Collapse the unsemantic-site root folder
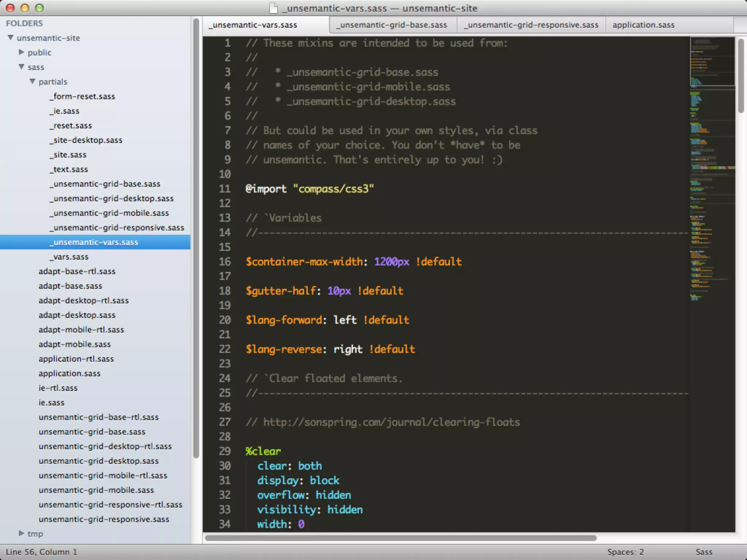 click(x=11, y=38)
